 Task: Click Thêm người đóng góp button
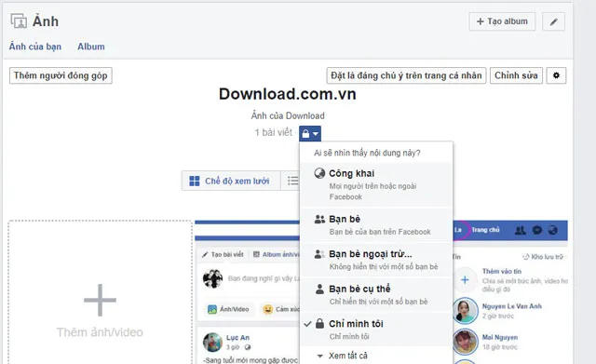[61, 75]
